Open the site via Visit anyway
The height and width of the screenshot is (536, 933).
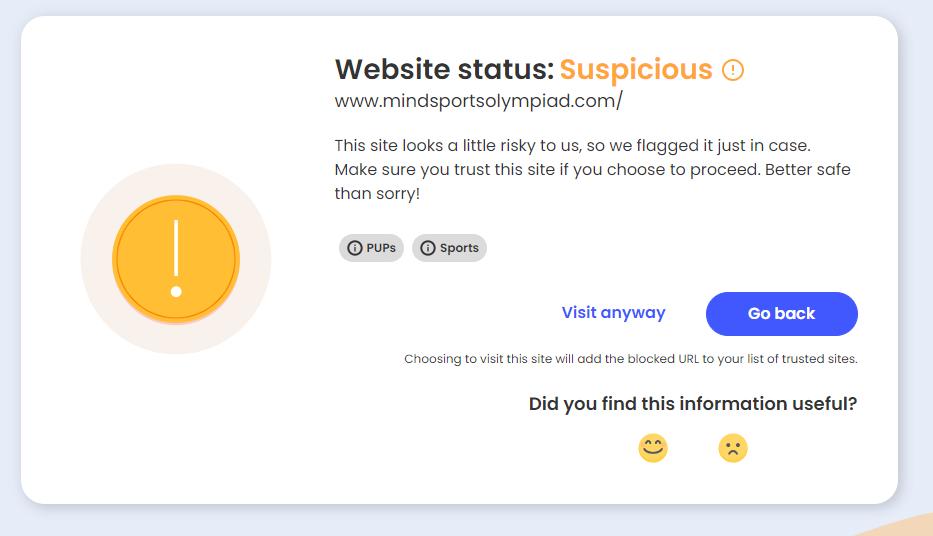click(613, 313)
